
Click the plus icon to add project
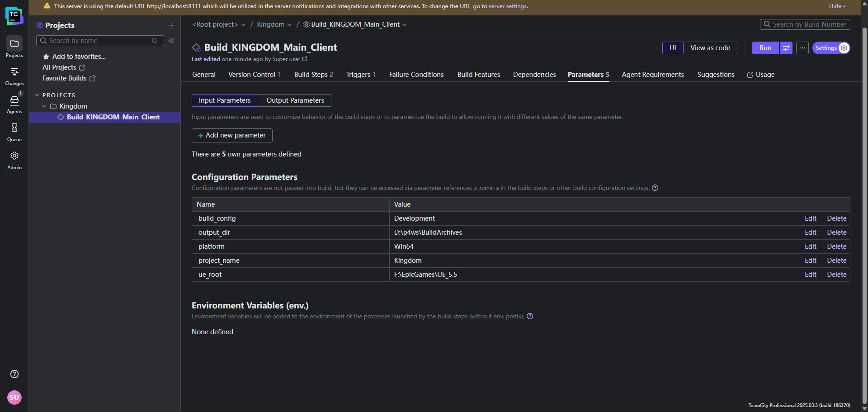click(171, 25)
